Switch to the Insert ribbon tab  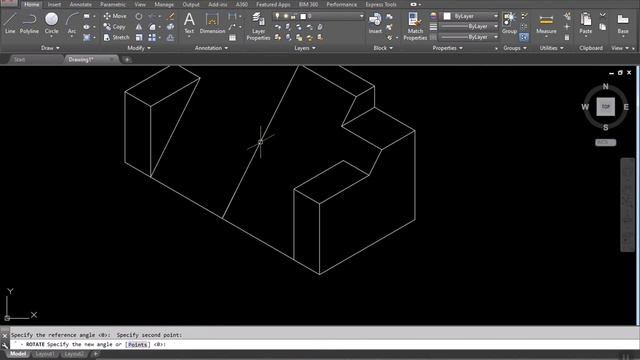(54, 4)
